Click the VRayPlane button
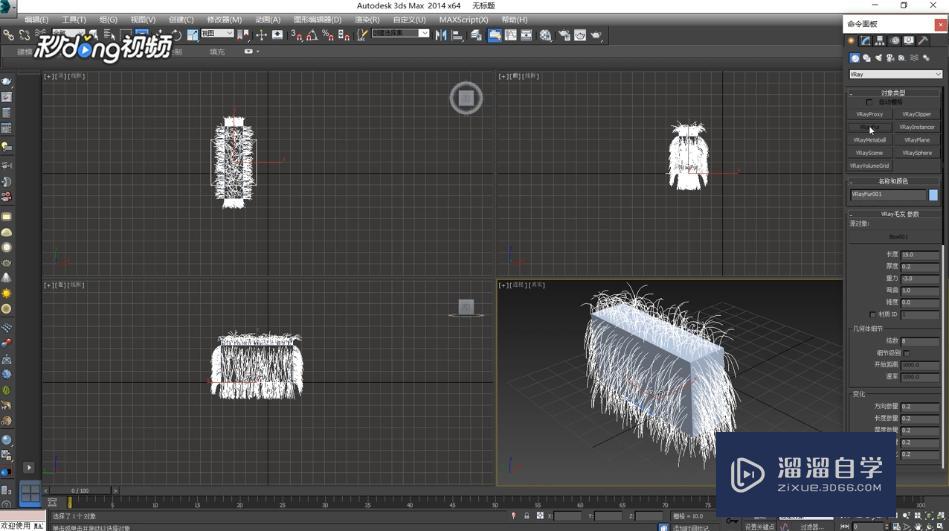 coord(917,140)
